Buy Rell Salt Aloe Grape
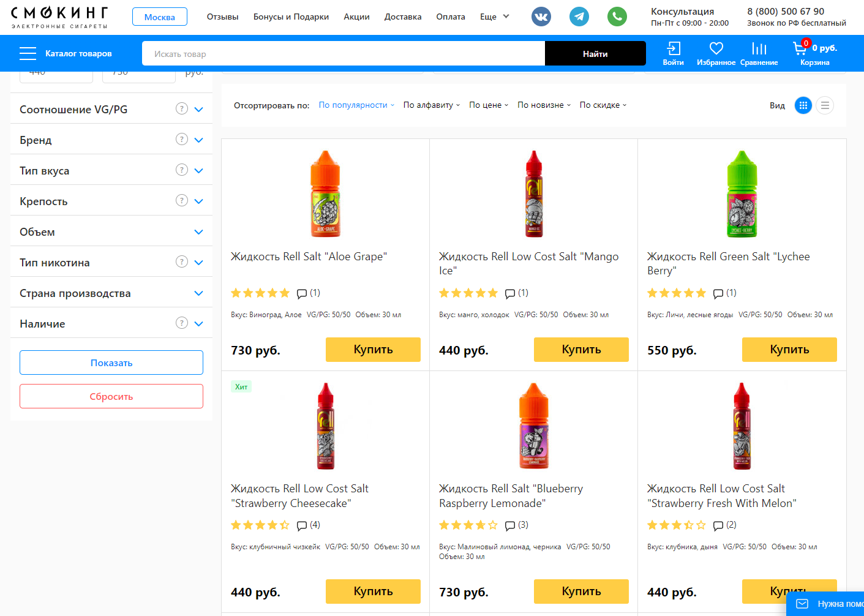 coord(373,350)
